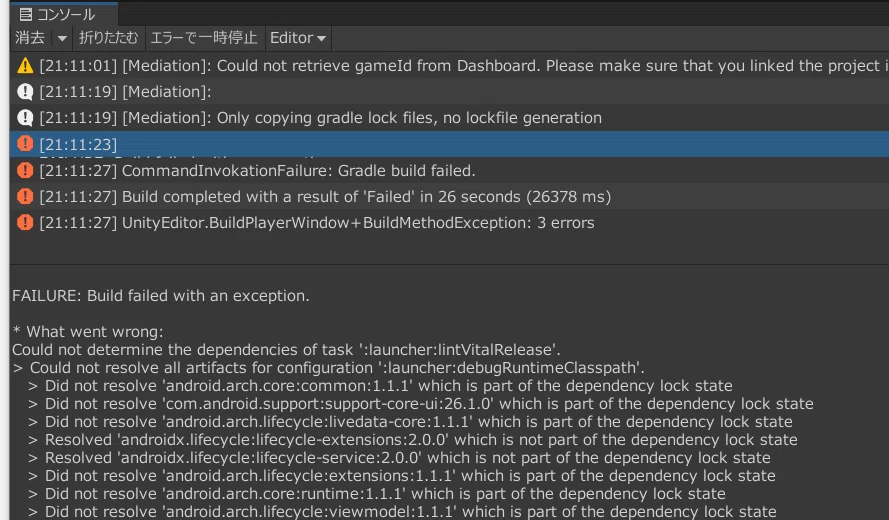The height and width of the screenshot is (520, 889).
Task: Clear console with the 消去 button
Action: coord(30,38)
